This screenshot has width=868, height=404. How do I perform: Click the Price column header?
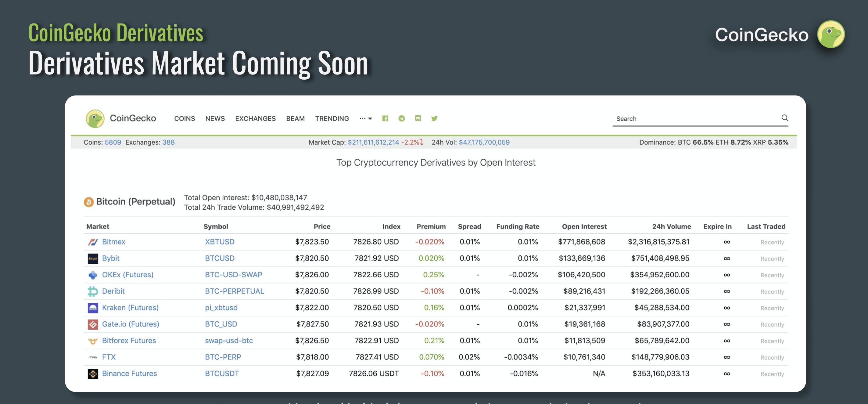[x=322, y=227]
